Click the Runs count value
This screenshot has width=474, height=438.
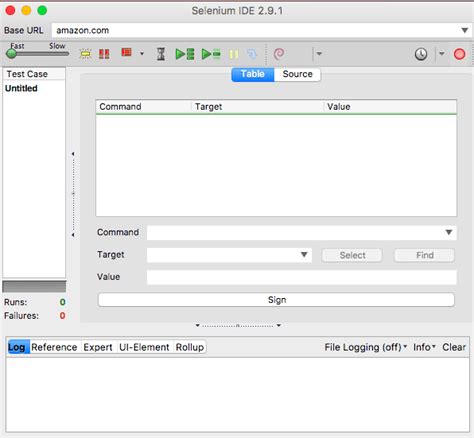coord(62,302)
